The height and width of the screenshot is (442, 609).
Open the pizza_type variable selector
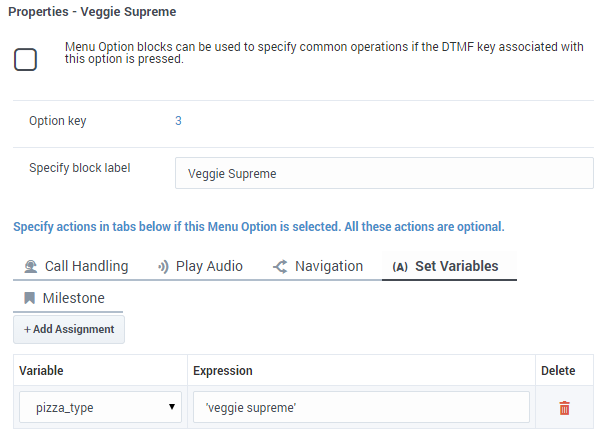tap(101, 407)
